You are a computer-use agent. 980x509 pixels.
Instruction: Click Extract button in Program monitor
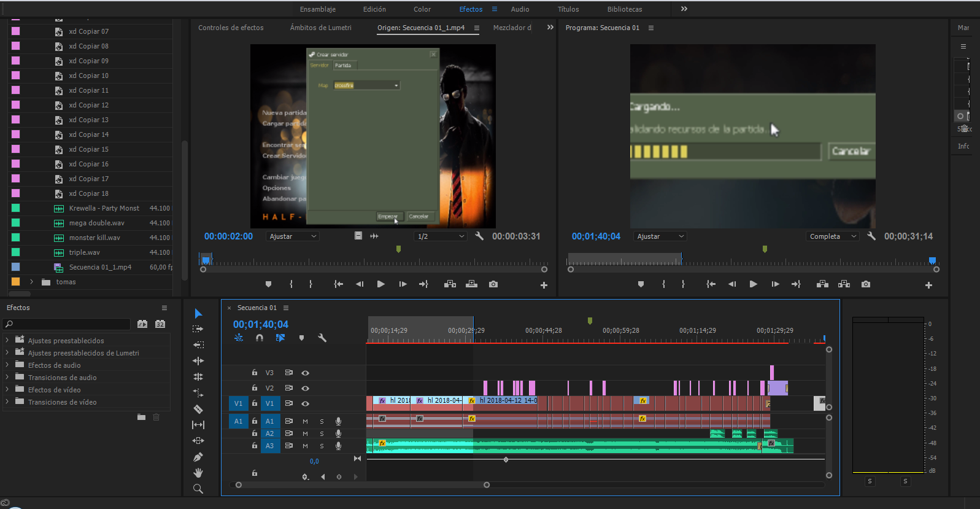[844, 284]
